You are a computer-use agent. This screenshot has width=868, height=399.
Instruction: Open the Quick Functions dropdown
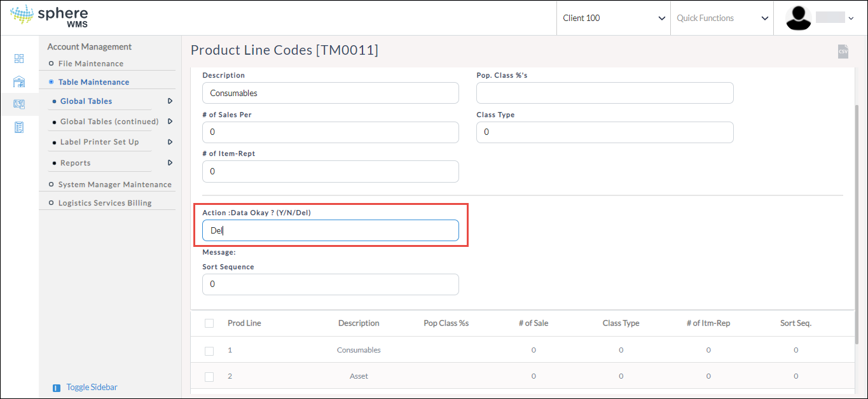coord(722,18)
